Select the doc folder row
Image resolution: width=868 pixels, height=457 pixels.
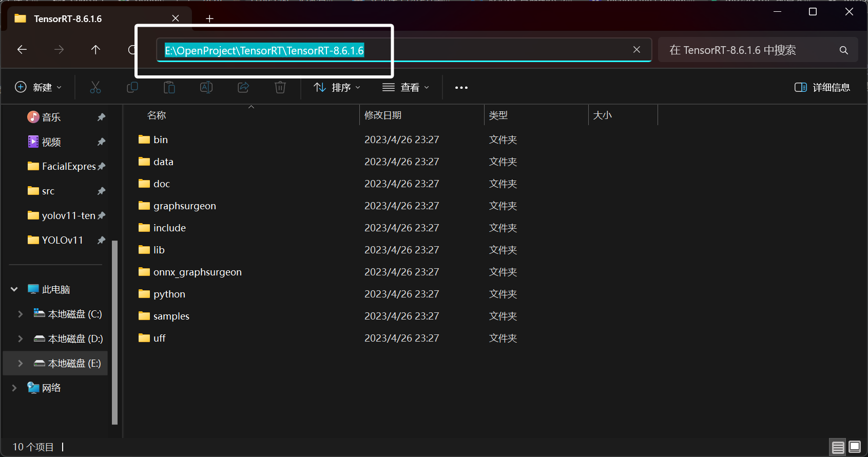pyautogui.click(x=398, y=184)
